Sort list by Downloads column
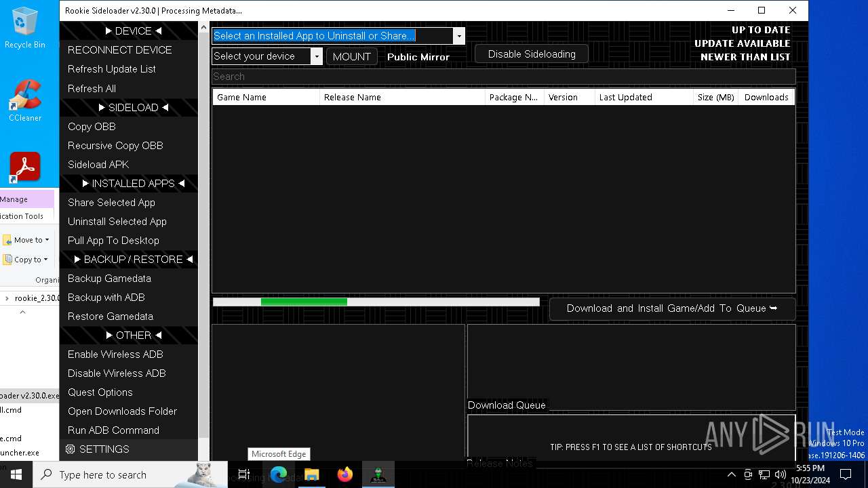 click(x=766, y=97)
